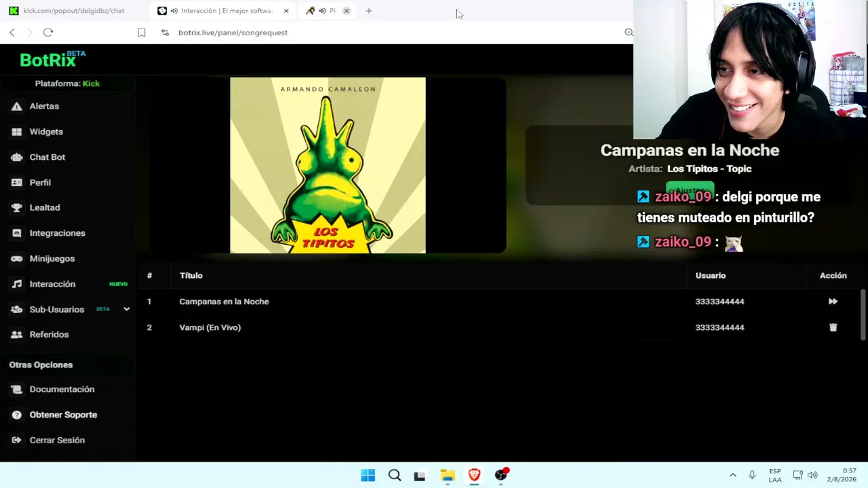Screen dimensions: 868x488
Task: Click the Integraciones sidebar icon
Action: (x=16, y=233)
